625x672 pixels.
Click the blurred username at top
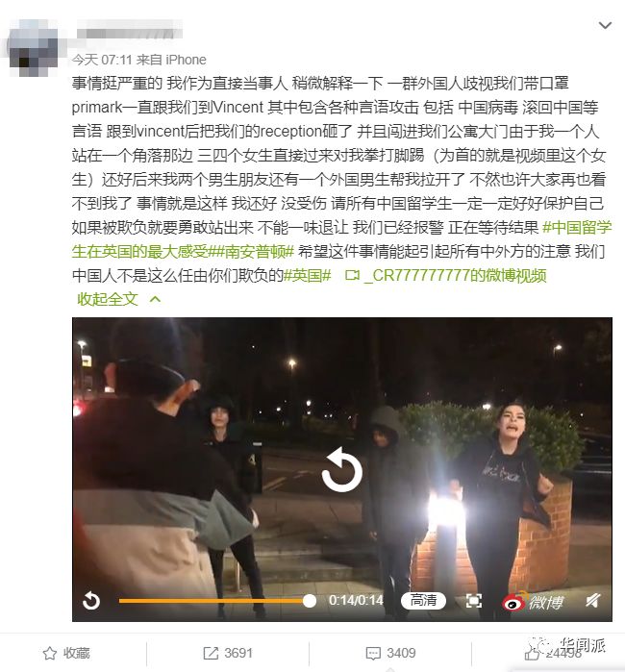[130, 33]
